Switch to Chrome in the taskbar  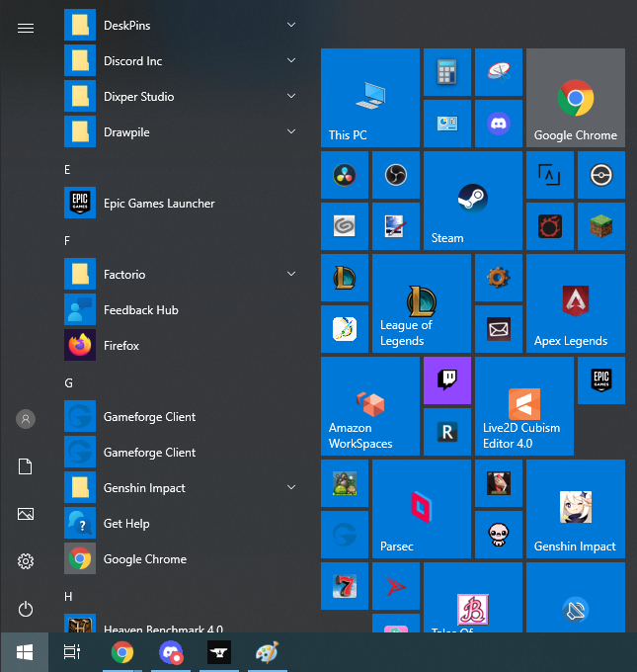pos(122,652)
